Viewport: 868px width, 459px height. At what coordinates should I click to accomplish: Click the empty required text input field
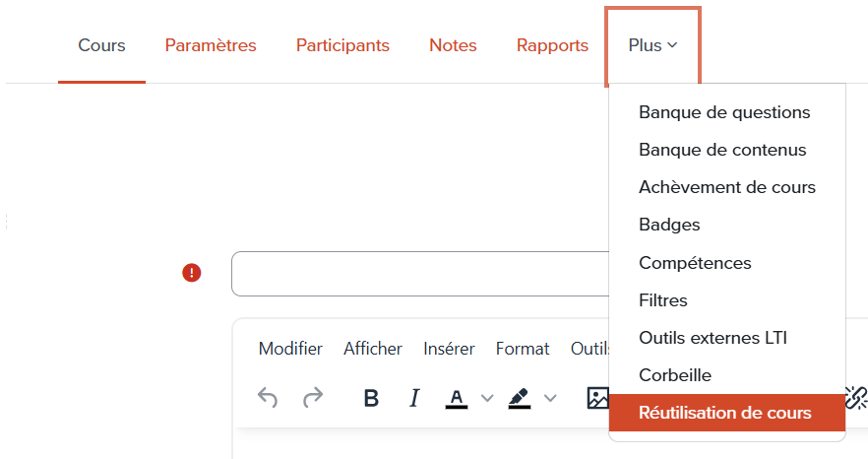[418, 273]
